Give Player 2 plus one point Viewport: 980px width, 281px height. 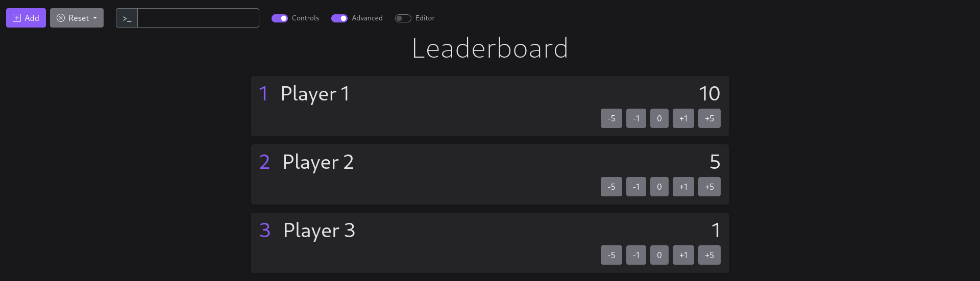coord(683,187)
